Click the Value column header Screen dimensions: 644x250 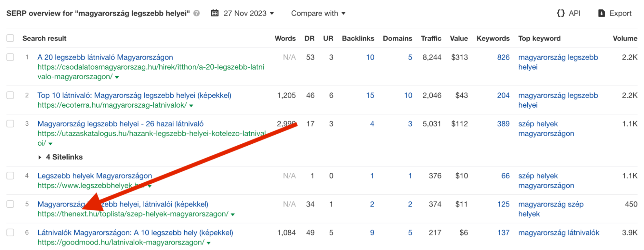(459, 38)
